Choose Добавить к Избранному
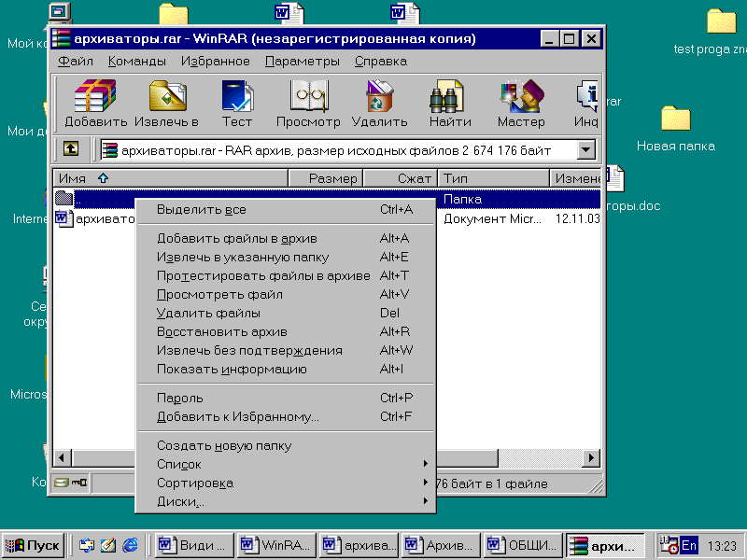 tap(286, 416)
